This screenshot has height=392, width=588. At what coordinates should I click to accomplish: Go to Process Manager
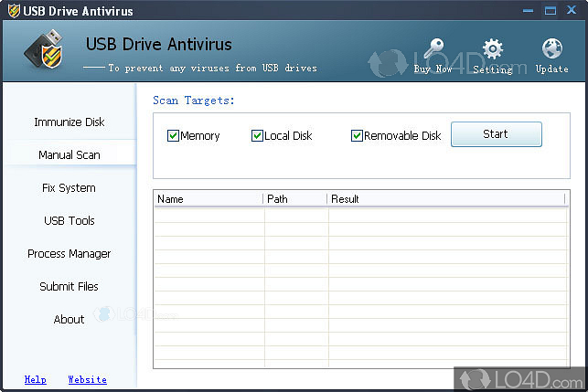[x=69, y=254]
